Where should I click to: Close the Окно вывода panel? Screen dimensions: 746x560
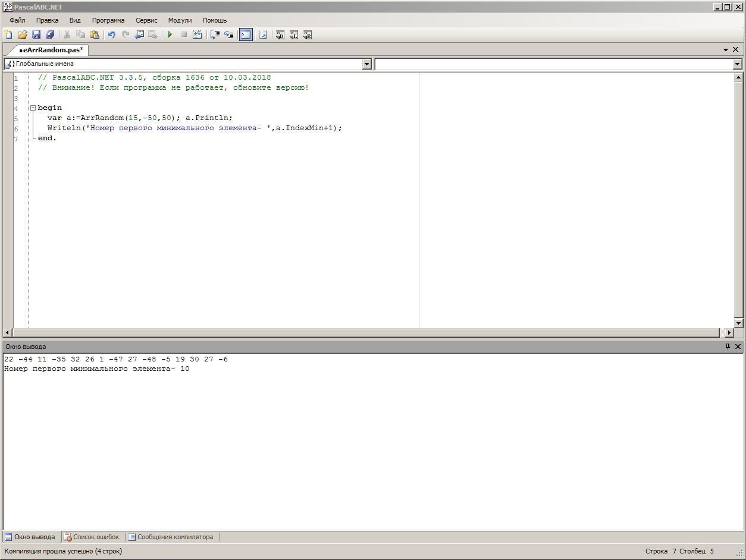tap(738, 347)
